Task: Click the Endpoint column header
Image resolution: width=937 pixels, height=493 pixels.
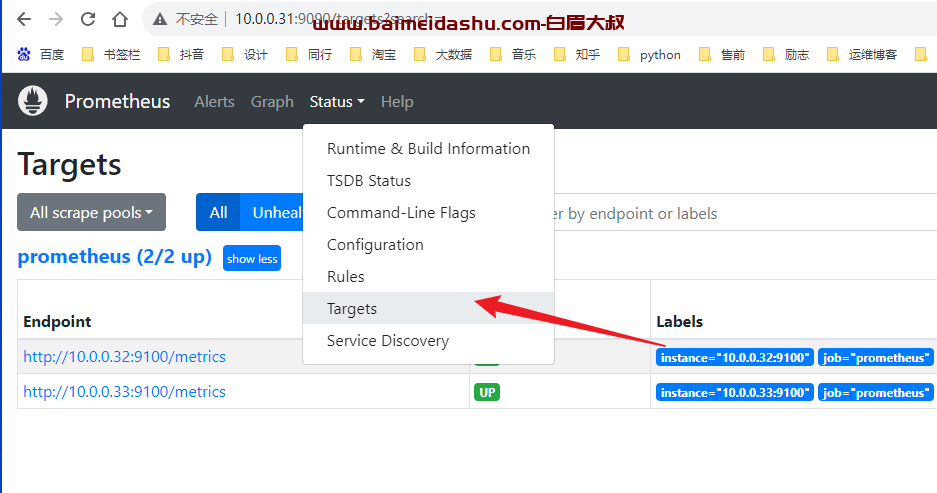Action: click(x=57, y=321)
